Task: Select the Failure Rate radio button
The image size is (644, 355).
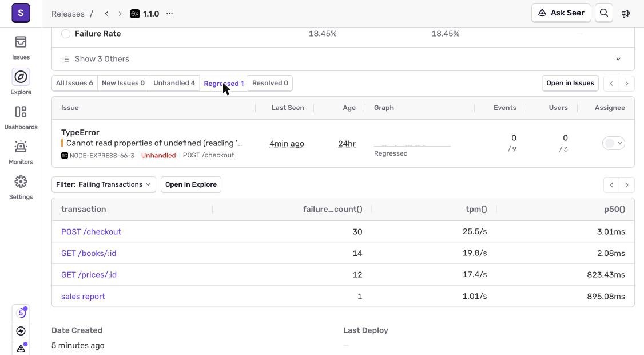Action: tap(66, 34)
